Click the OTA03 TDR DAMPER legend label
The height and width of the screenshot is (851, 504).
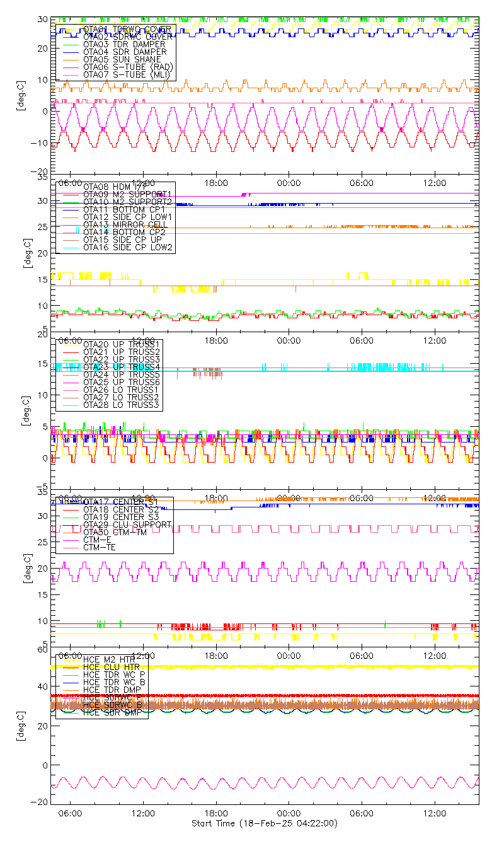(124, 45)
